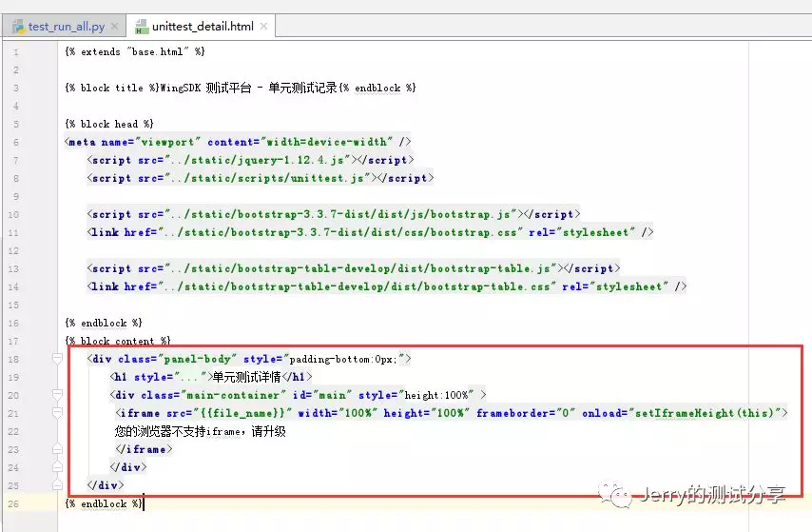Click the scripts/unittest.js script line

pos(260,178)
